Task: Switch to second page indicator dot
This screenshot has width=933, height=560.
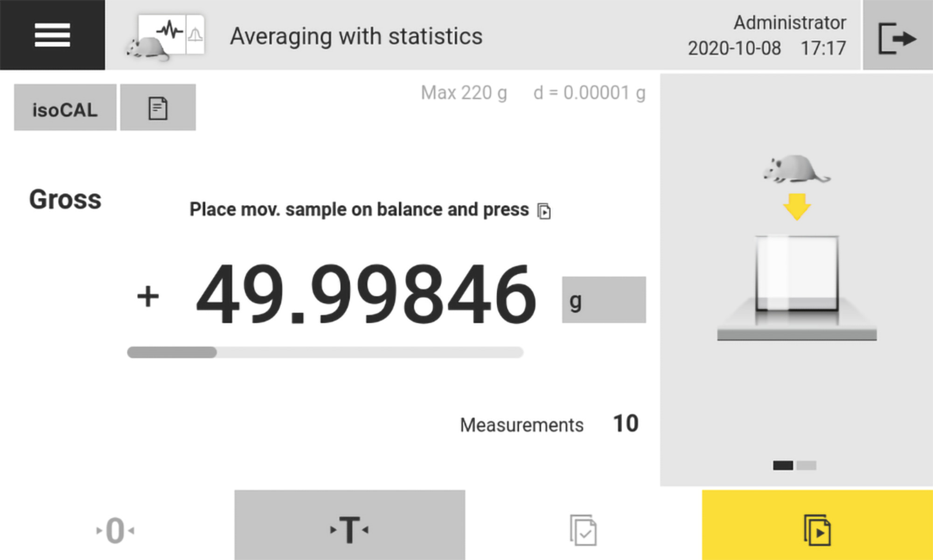Action: (806, 465)
